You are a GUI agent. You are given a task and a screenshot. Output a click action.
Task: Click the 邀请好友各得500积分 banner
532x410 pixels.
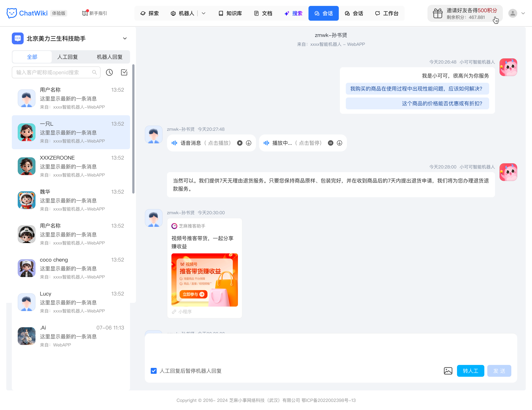pyautogui.click(x=465, y=13)
